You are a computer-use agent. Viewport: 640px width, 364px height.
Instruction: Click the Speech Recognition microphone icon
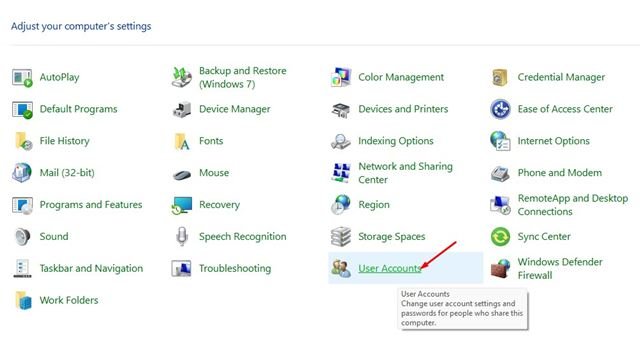click(x=182, y=237)
